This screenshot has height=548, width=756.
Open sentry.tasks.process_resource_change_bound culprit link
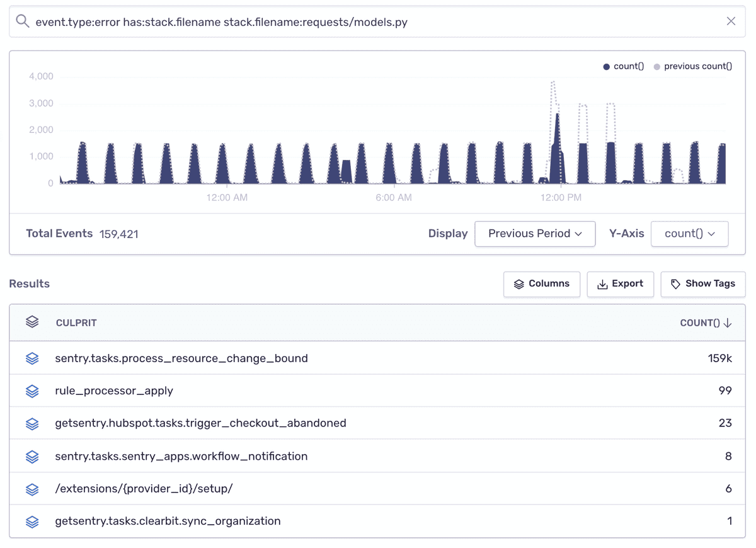point(181,358)
